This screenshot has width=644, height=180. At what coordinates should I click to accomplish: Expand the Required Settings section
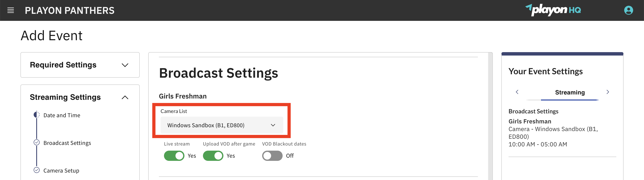click(80, 65)
